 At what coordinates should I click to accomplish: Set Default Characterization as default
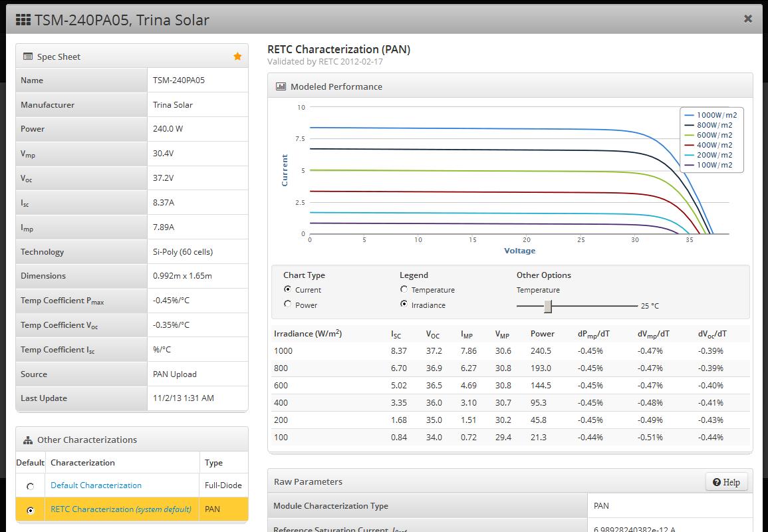tap(31, 486)
